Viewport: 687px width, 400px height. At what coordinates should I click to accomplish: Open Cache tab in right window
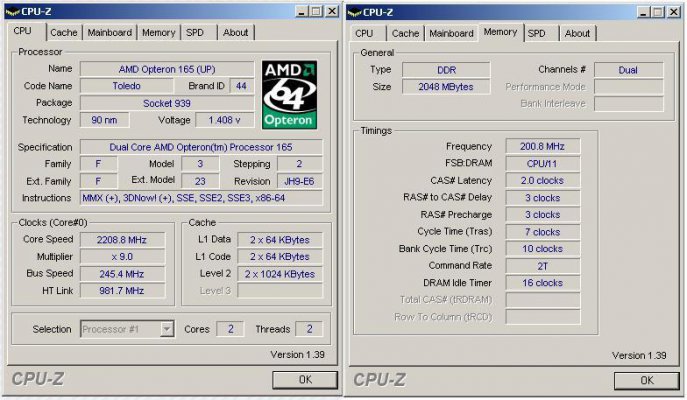coord(405,33)
